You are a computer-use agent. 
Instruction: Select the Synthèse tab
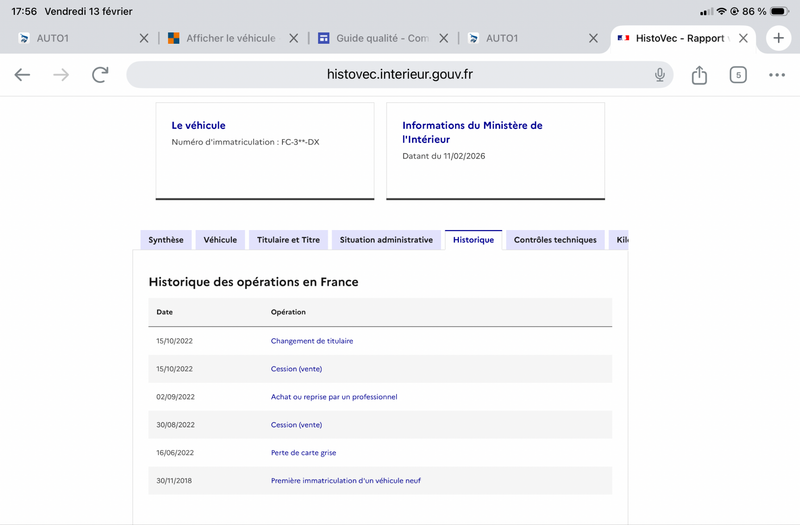pyautogui.click(x=166, y=240)
